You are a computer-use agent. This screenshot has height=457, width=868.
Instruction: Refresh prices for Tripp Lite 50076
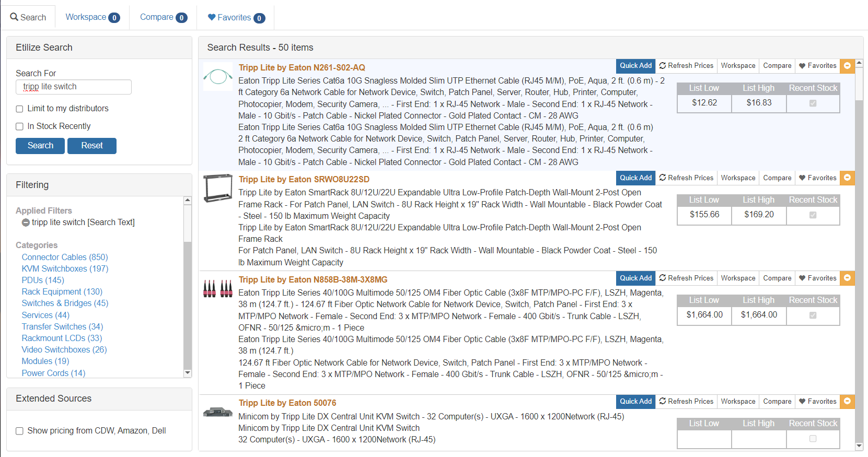coord(686,402)
